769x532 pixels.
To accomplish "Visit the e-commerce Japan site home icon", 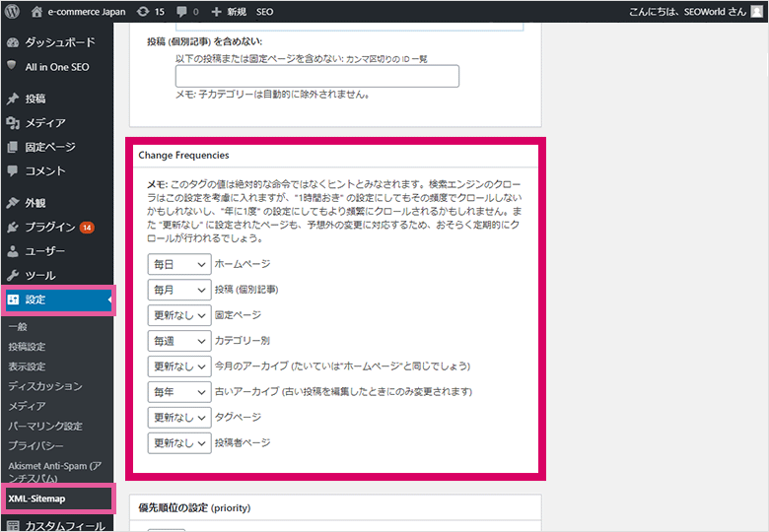I will click(36, 11).
